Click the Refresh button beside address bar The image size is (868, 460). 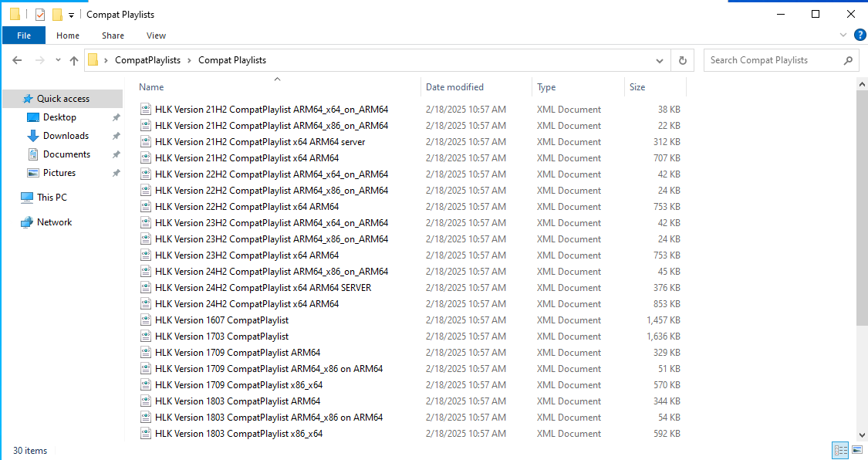682,60
